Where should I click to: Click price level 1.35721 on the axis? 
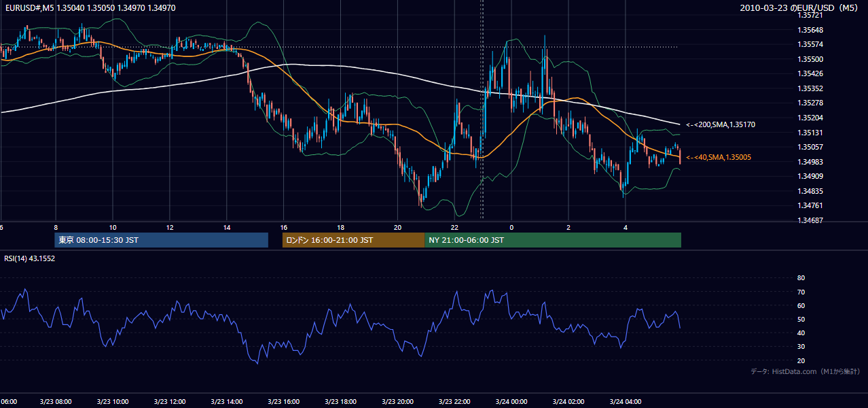click(810, 15)
